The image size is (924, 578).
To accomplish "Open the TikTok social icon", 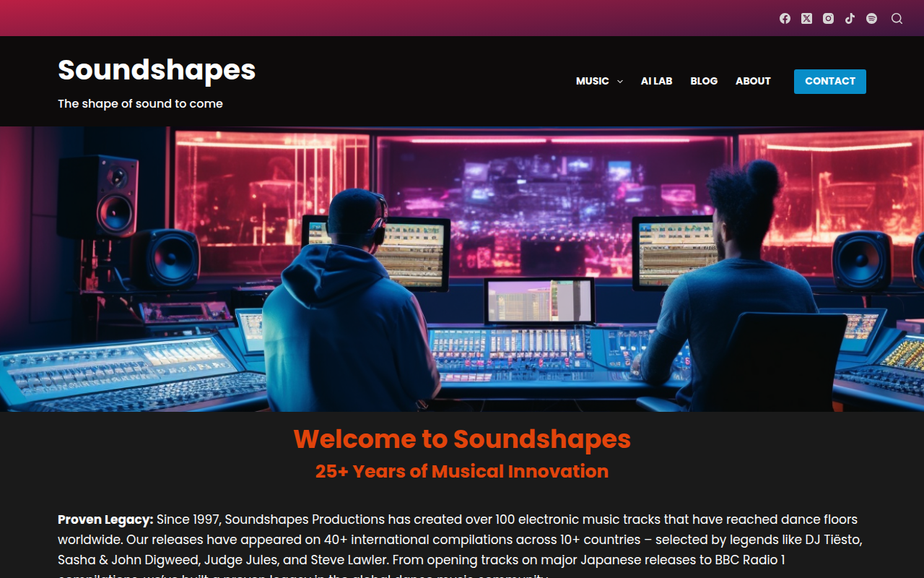I will click(850, 18).
